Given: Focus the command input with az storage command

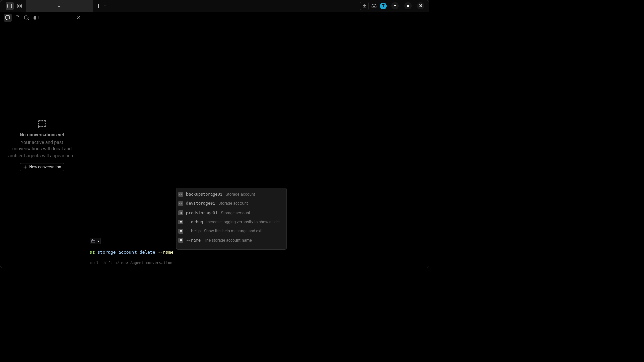Looking at the screenshot, I should (257, 252).
